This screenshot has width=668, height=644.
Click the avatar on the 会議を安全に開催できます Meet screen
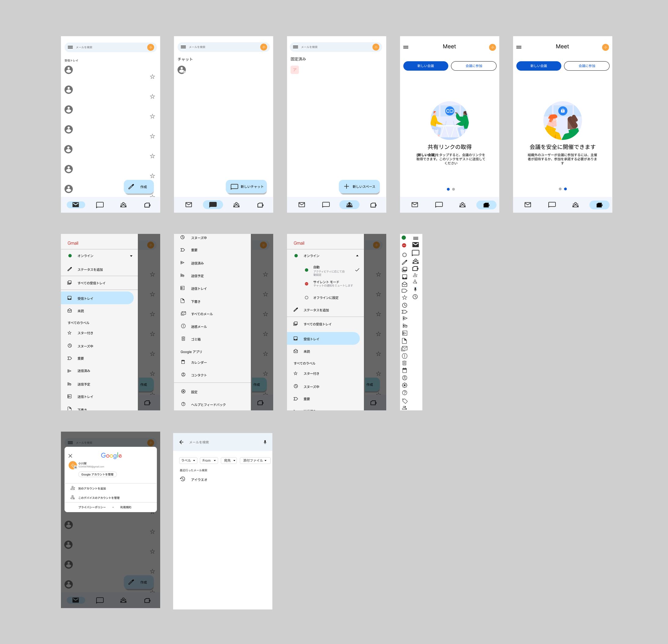pyautogui.click(x=605, y=47)
